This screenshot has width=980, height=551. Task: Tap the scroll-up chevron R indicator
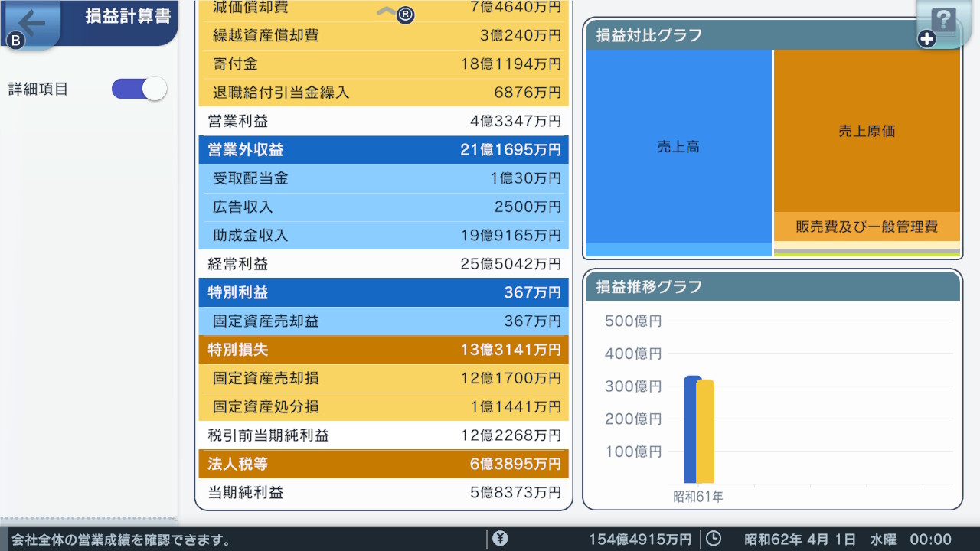coord(396,13)
